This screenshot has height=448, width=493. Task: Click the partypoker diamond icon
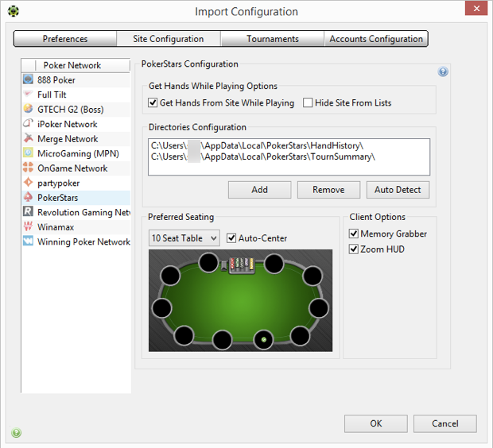coord(28,182)
